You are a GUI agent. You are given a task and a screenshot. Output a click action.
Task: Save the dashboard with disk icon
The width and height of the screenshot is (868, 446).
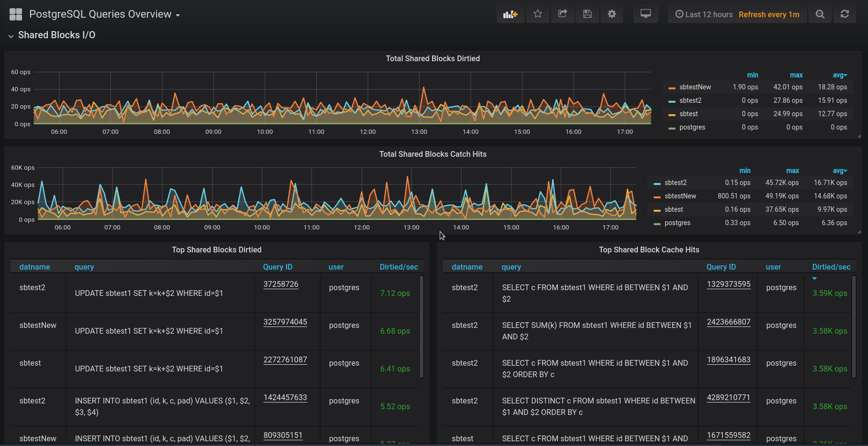(587, 14)
